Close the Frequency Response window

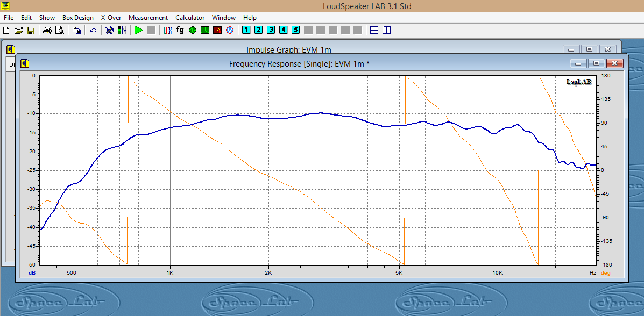(615, 63)
